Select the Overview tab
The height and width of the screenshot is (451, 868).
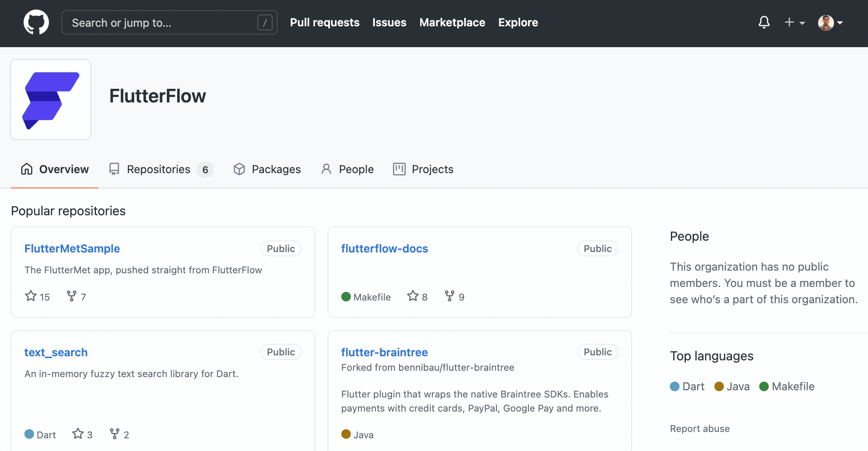coord(54,169)
